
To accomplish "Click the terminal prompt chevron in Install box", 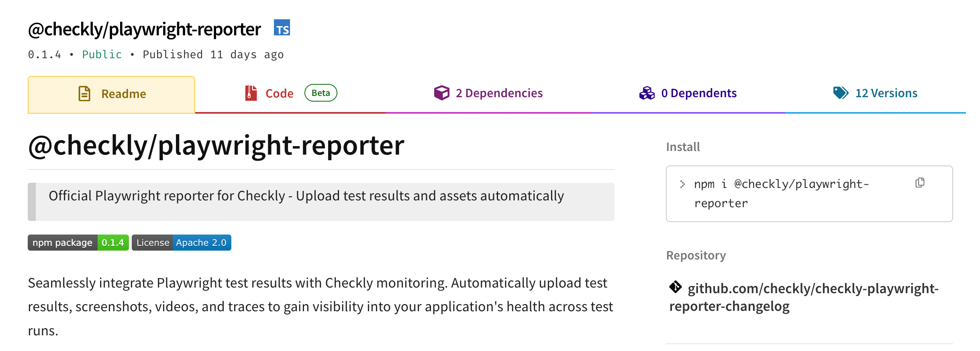I will tap(682, 184).
